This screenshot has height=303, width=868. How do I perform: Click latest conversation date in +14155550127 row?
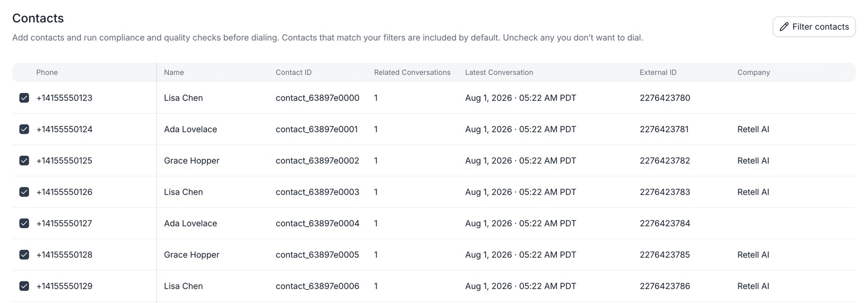point(521,223)
